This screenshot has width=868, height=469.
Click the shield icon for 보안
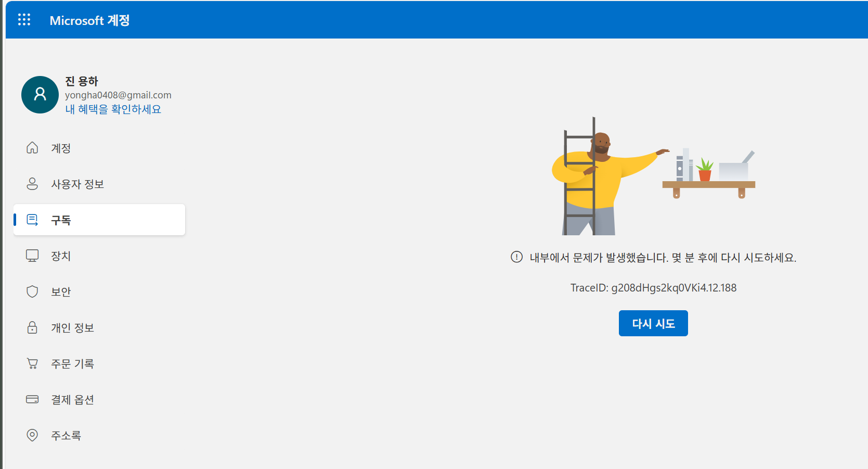32,291
